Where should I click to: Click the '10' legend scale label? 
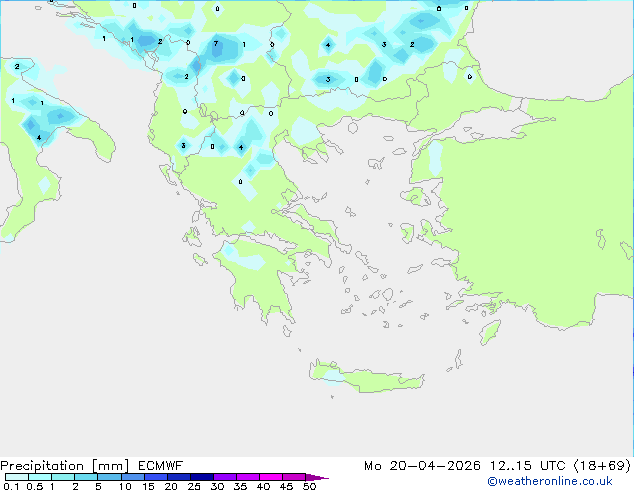[x=125, y=486]
